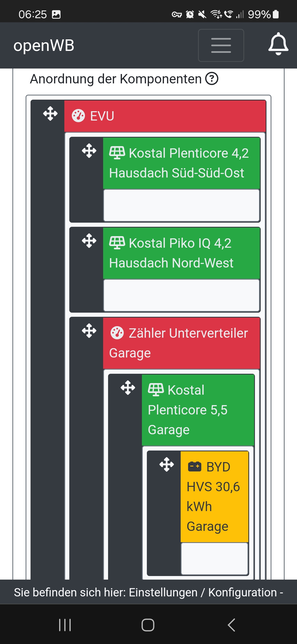This screenshot has height=644, width=297.
Task: Select Kostal Plenticore 4,2 Hausdach Süd-Süd-Ost
Action: coord(182,163)
